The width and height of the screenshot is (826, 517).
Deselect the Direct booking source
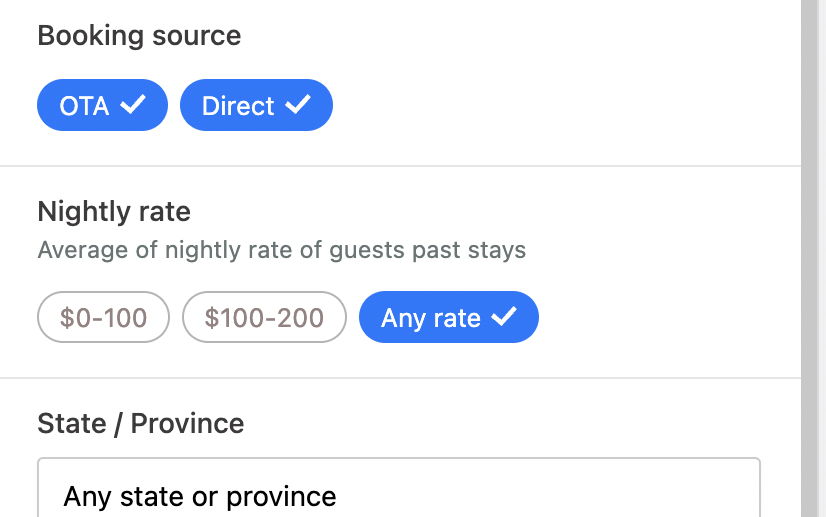click(x=256, y=105)
